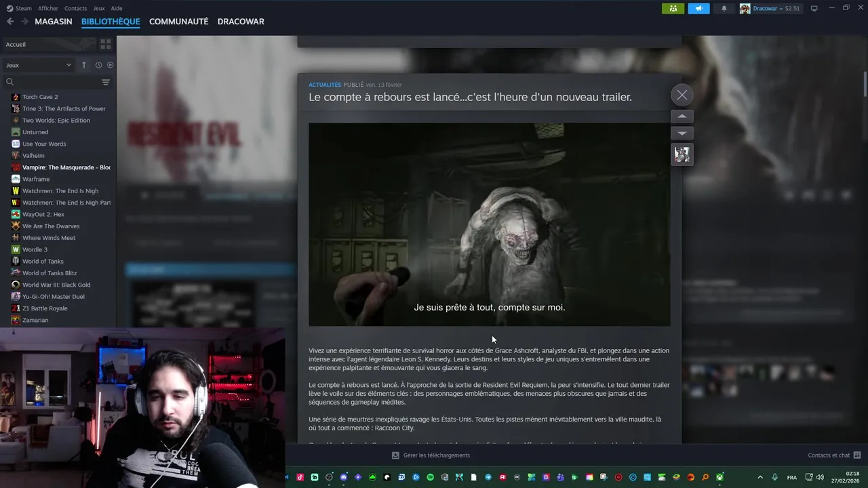Toggle the recent activity clock filter
This screenshot has width=868, height=488.
(x=98, y=65)
